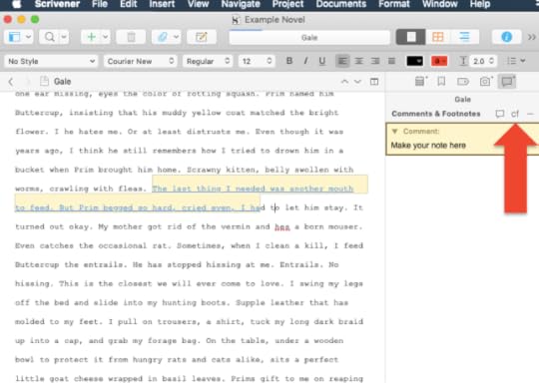The width and height of the screenshot is (539, 392).
Task: Toggle underline formatting
Action: pos(322,61)
